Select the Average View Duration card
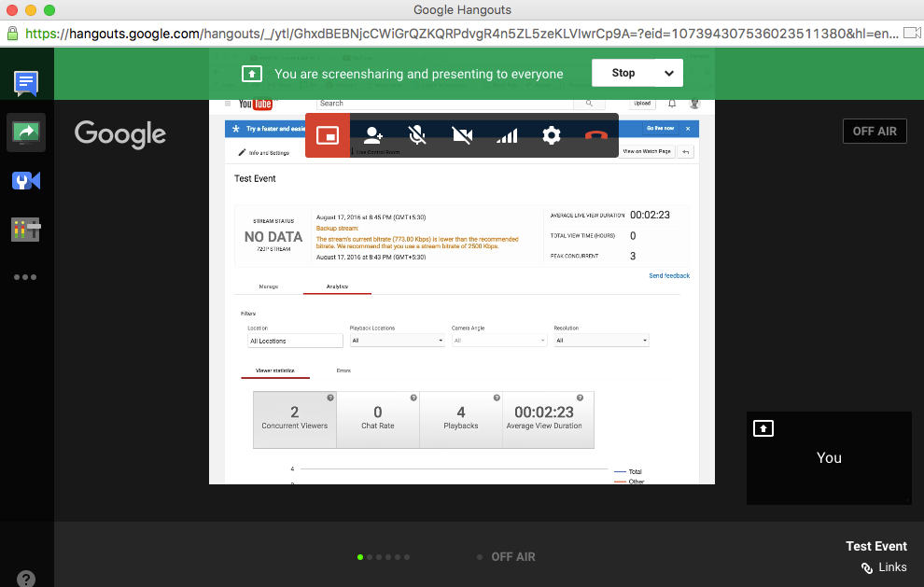Viewport: 924px width, 587px height. point(548,420)
